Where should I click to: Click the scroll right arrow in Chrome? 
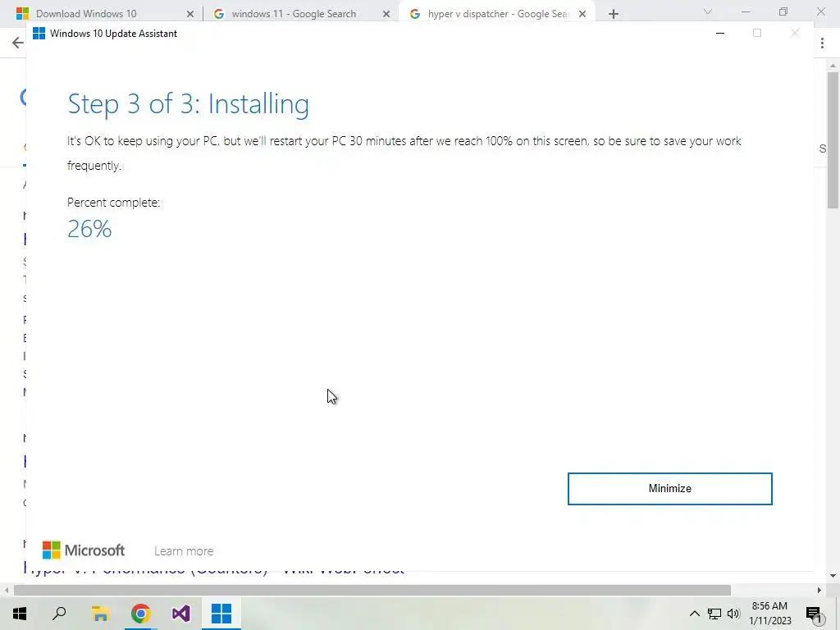819,590
